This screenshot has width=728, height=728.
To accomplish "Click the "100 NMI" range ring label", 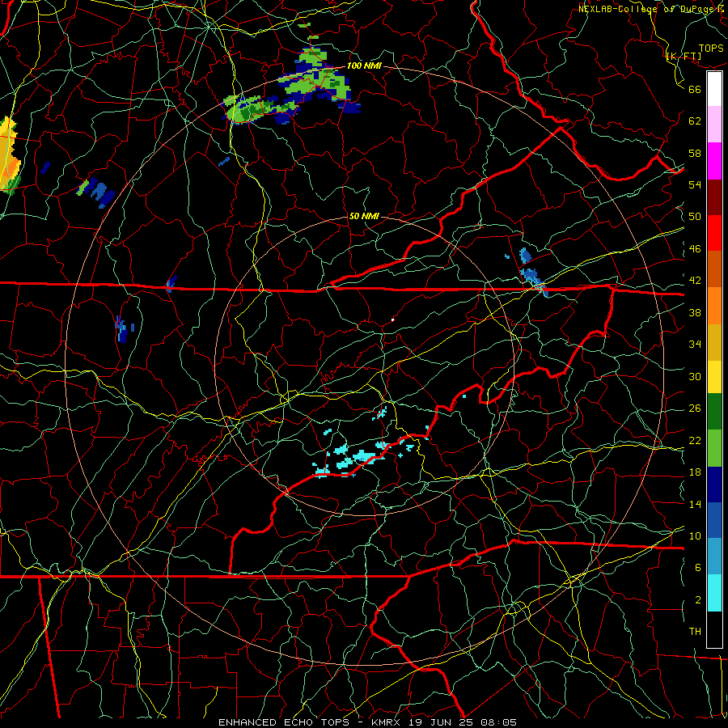I will coord(364,66).
